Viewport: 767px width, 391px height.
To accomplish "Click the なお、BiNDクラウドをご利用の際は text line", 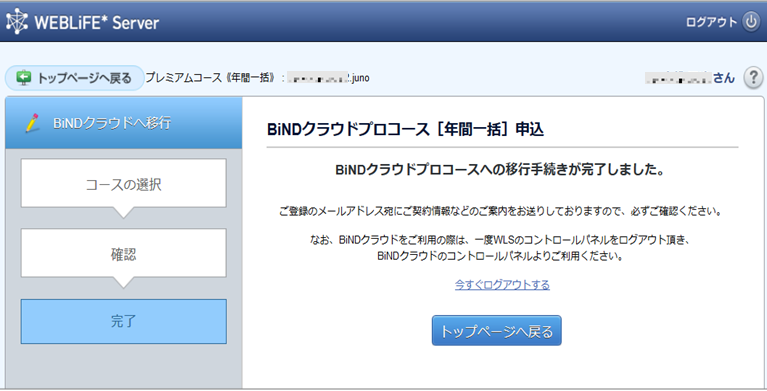I will (500, 240).
